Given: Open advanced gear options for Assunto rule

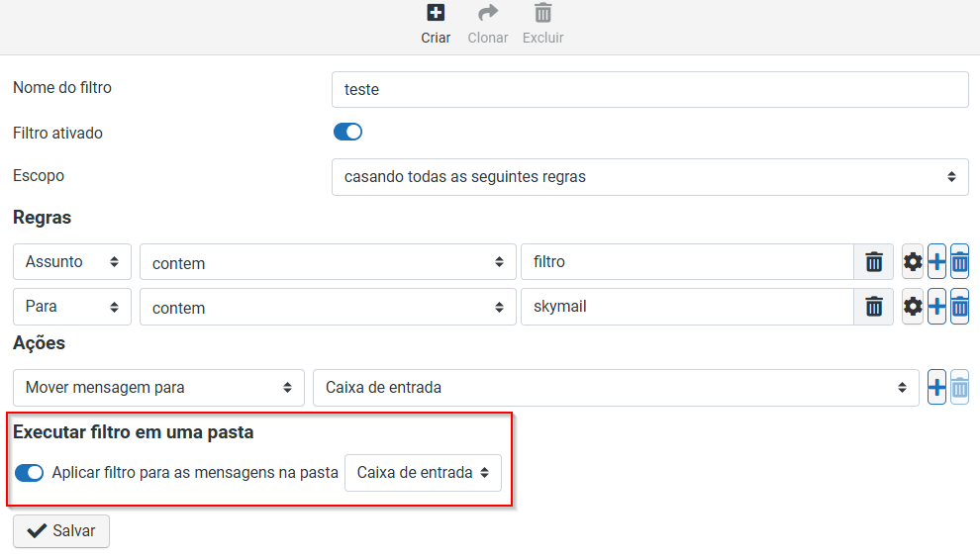Looking at the screenshot, I should click(x=913, y=262).
